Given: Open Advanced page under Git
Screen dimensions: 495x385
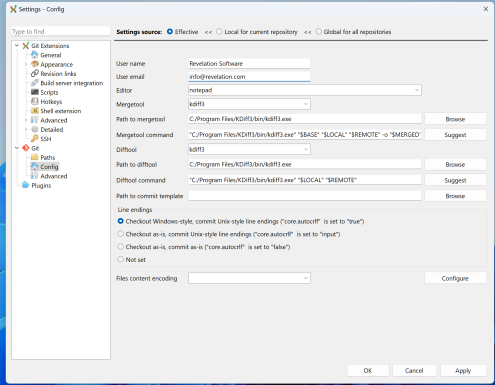Looking at the screenshot, I should (x=54, y=176).
